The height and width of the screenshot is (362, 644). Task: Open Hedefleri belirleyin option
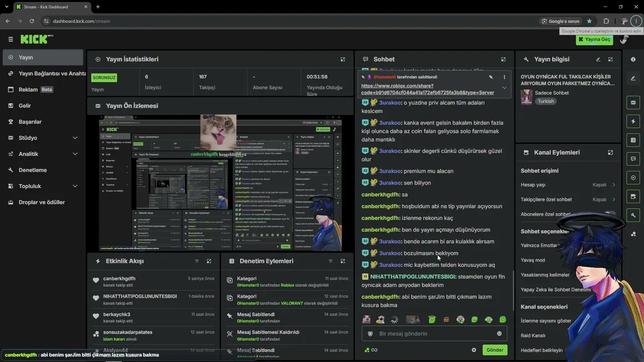click(542, 350)
